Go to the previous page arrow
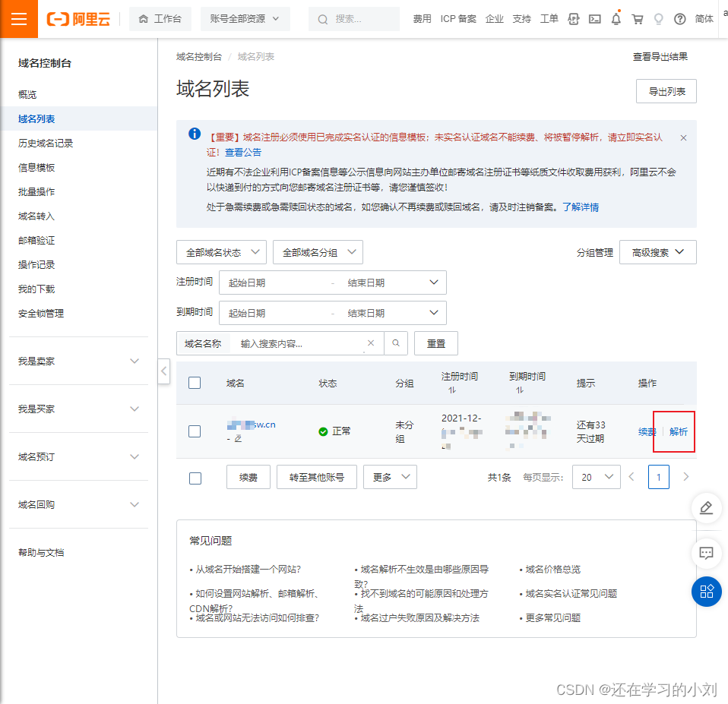 631,477
